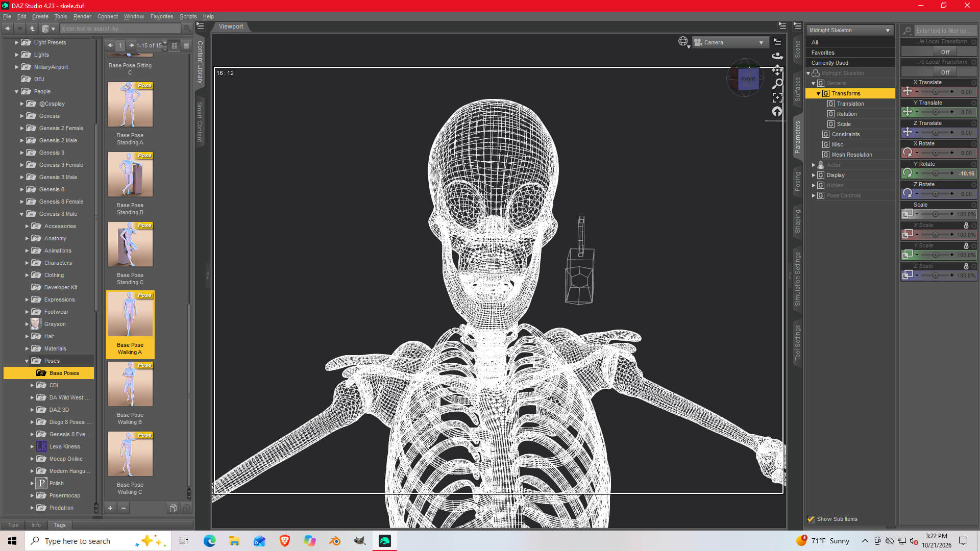Collapse the Transforms group
The width and height of the screenshot is (980, 551).
coord(818,93)
